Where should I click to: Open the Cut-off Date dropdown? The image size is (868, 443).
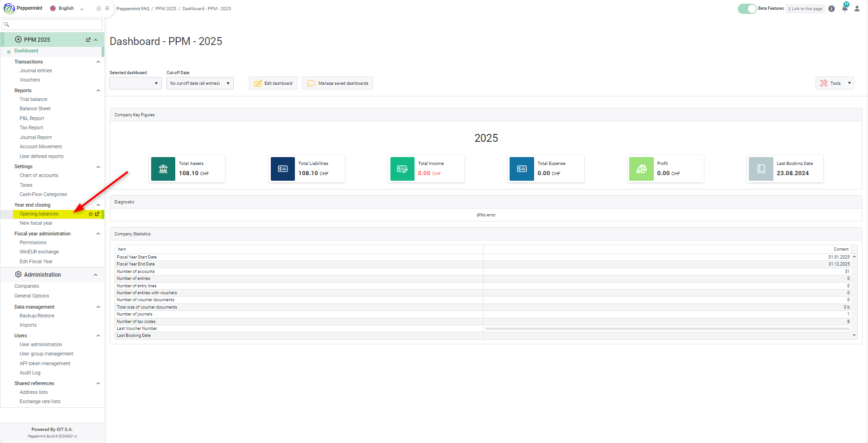(200, 83)
